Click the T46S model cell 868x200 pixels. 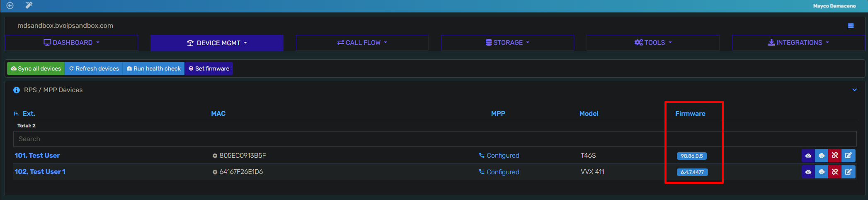pos(588,156)
